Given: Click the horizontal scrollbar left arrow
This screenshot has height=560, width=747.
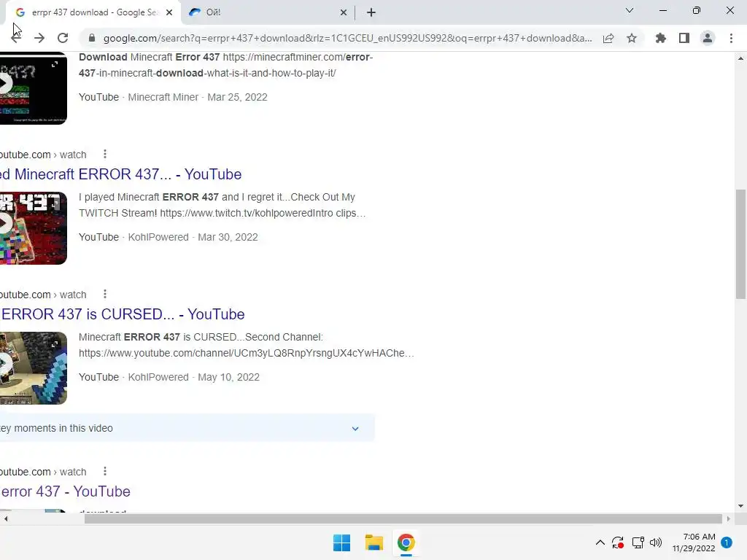Looking at the screenshot, I should click(x=6, y=518).
